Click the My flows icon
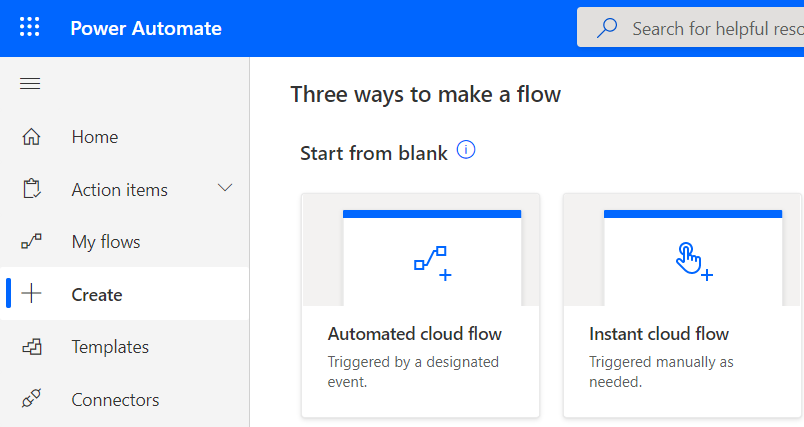Screen dimensions: 804x427 click(x=31, y=241)
